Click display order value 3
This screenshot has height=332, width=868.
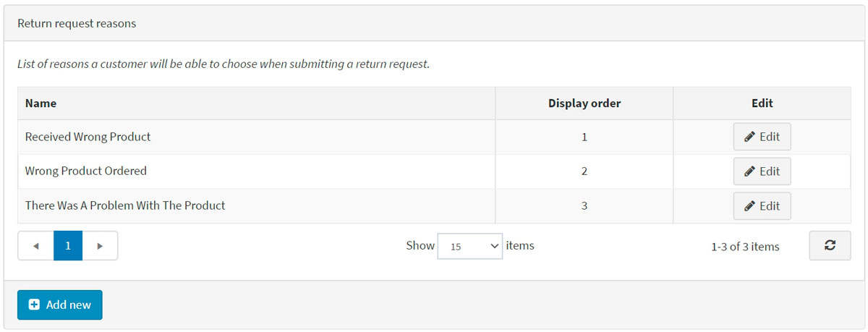click(584, 206)
